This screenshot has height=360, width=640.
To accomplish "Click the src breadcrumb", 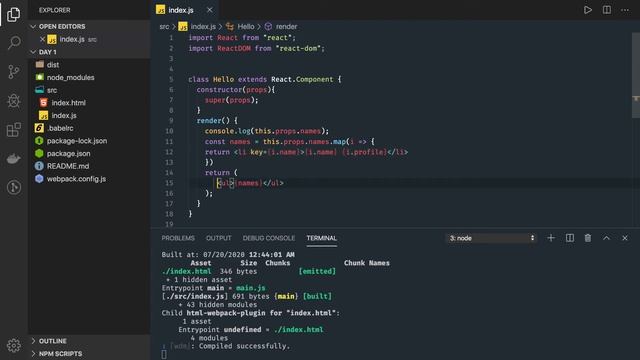I will (x=164, y=27).
